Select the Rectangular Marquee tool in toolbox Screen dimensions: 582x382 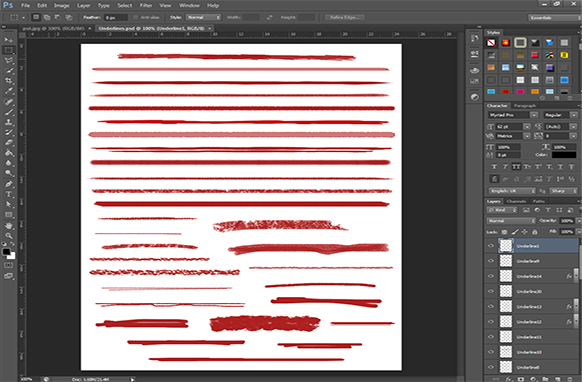click(8, 50)
